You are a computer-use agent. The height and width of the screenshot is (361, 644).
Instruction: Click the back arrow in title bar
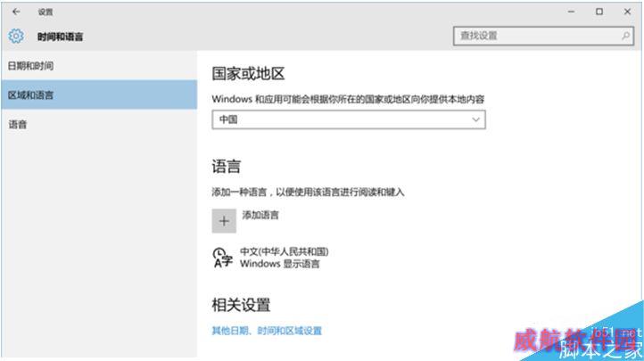click(16, 12)
